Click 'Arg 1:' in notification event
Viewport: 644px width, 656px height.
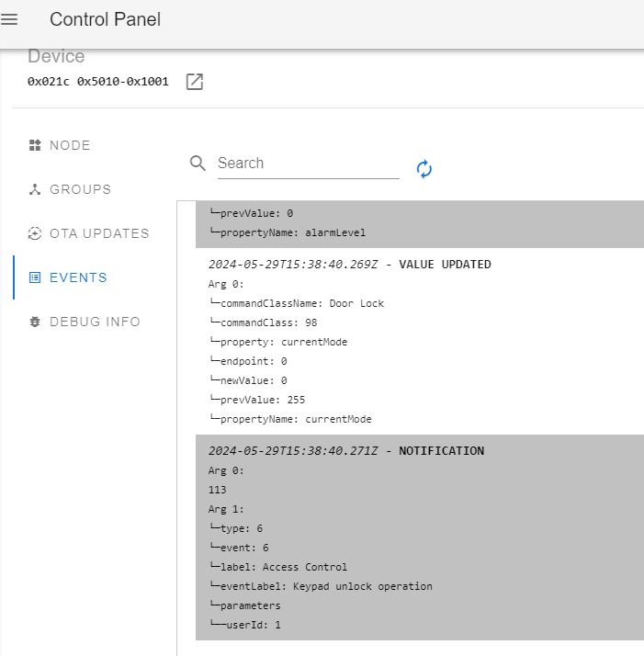pyautogui.click(x=226, y=509)
